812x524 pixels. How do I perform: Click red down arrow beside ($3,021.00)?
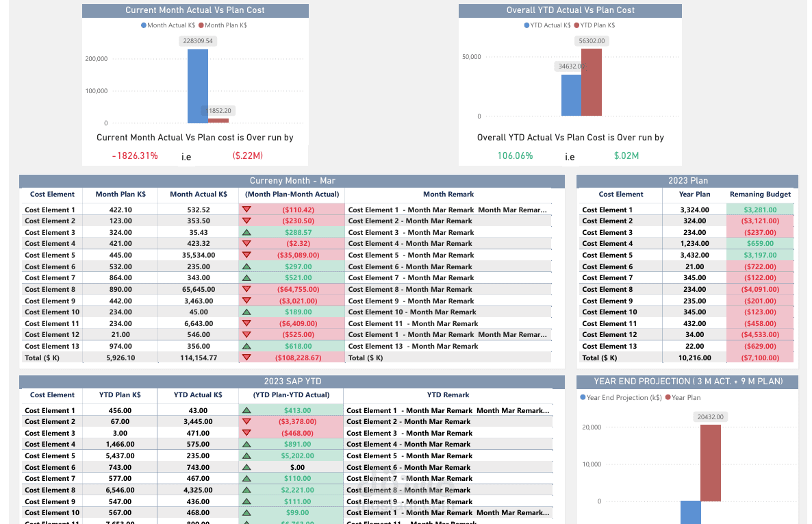coord(246,301)
